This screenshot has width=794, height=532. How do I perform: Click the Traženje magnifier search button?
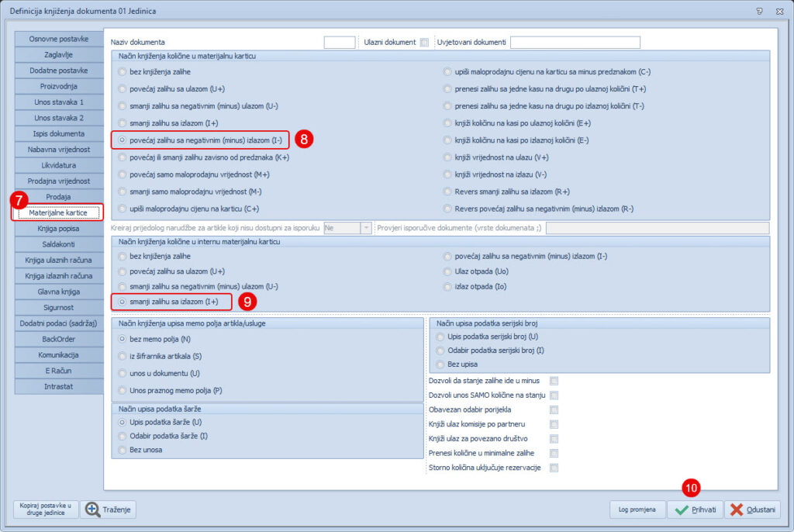(109, 510)
